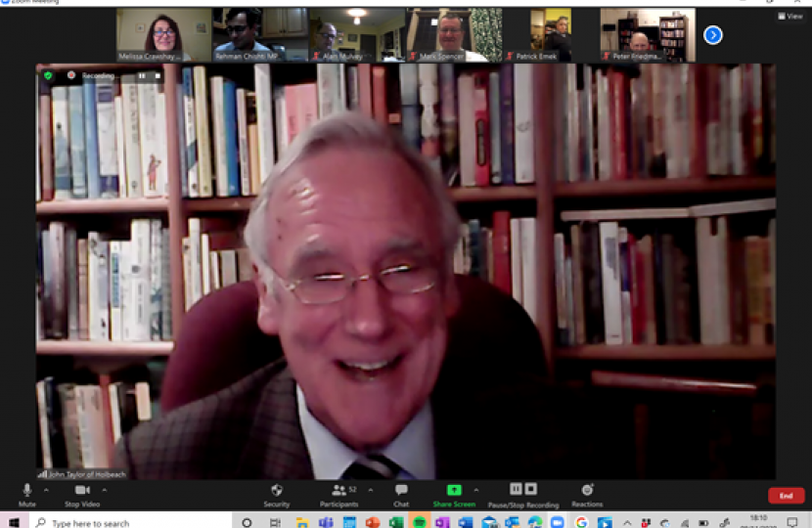Pause the recording in bottom toolbar
812x528 pixels.
tap(516, 489)
